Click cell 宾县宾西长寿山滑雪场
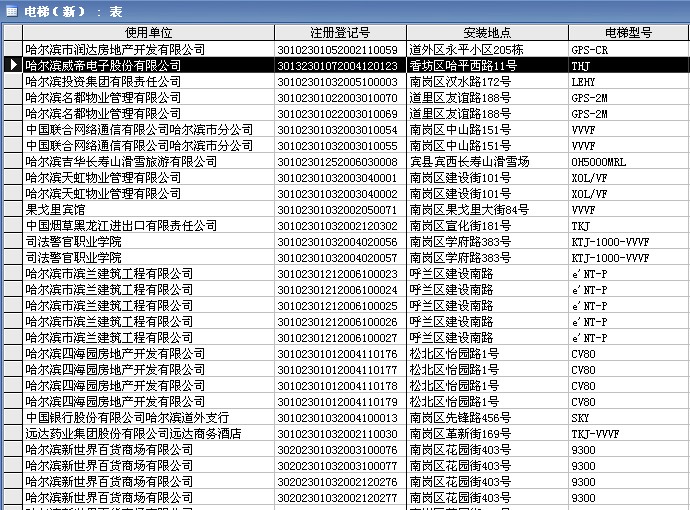The width and height of the screenshot is (690, 510). click(x=487, y=161)
